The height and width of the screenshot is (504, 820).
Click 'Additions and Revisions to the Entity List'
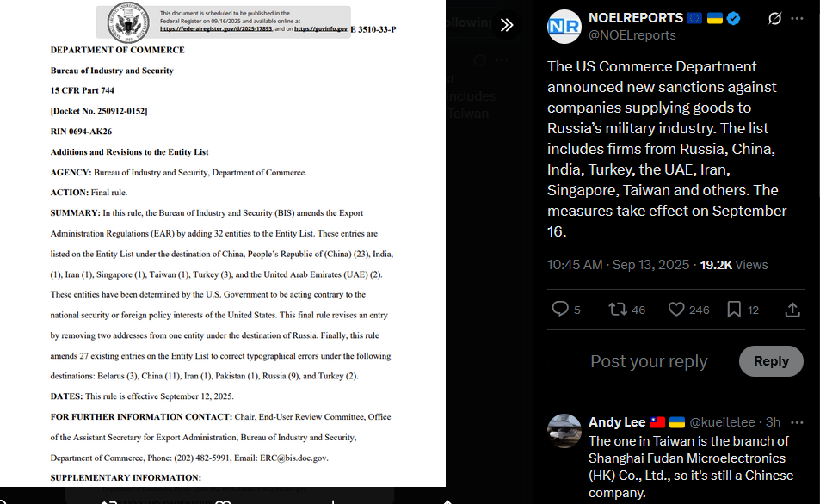pyautogui.click(x=129, y=151)
